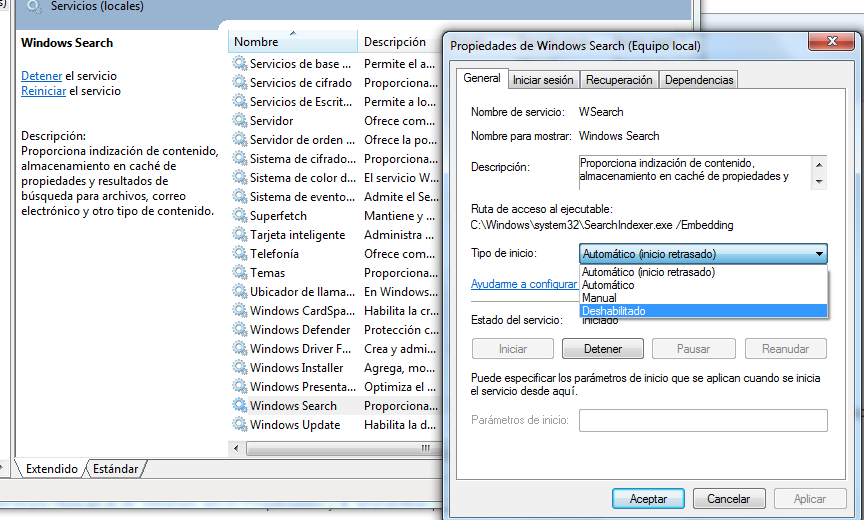The height and width of the screenshot is (520, 864).
Task: Open the Dependencias tab
Action: click(x=699, y=80)
